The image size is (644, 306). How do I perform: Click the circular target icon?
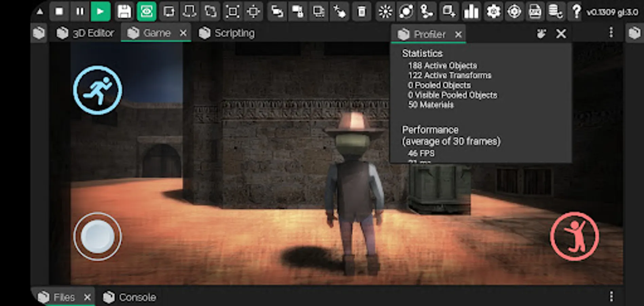coord(514,12)
